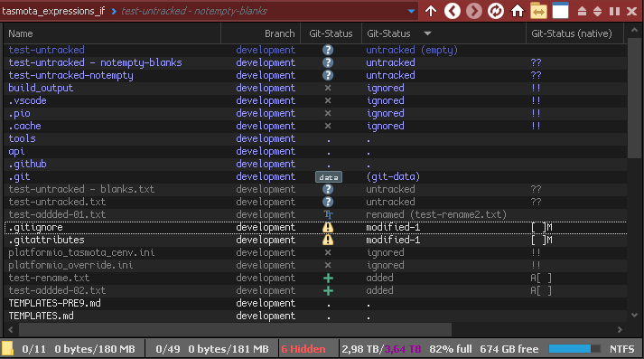Click the white window layout icon
The height and width of the screenshot is (359, 644).
click(x=560, y=11)
